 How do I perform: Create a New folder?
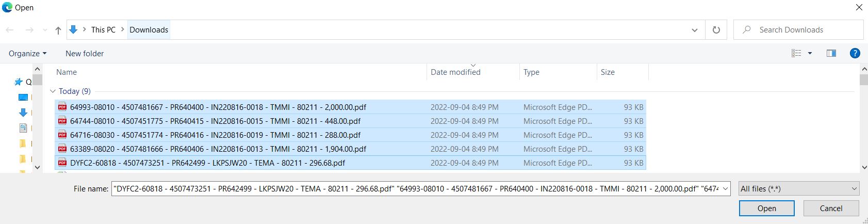point(85,53)
